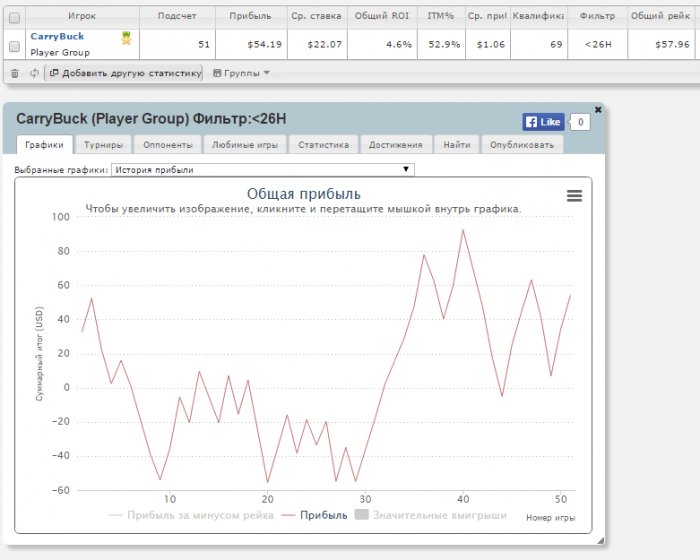Sort by the Фильтр column header
This screenshot has height=560, width=700.
click(x=597, y=16)
